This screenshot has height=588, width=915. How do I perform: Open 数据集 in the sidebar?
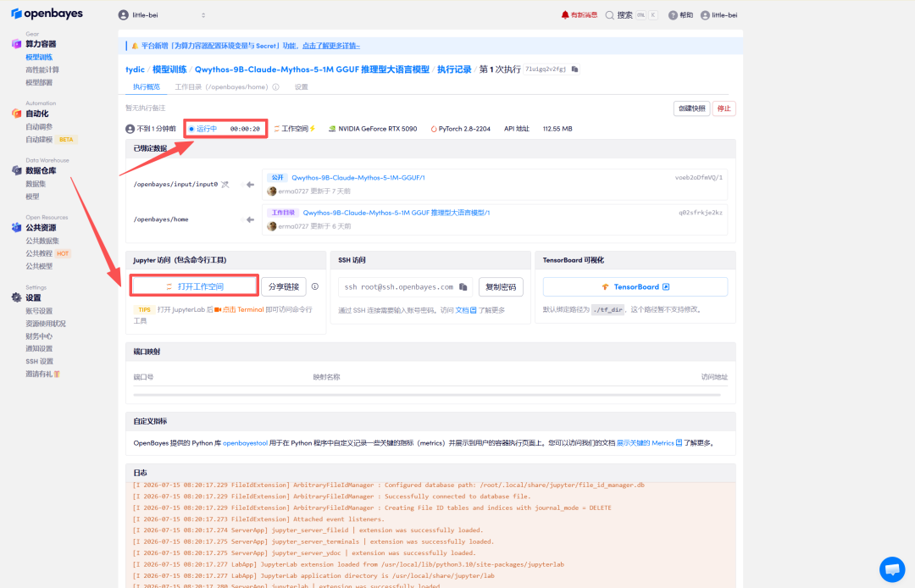click(36, 184)
